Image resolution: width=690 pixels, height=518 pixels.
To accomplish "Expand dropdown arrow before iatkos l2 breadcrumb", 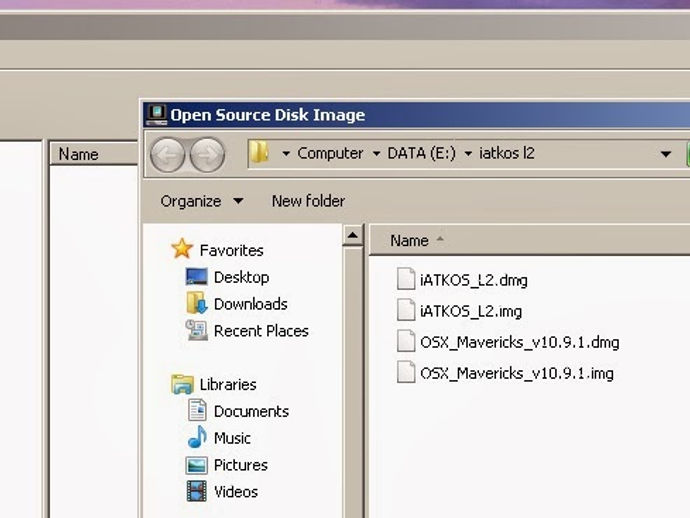I will (468, 154).
